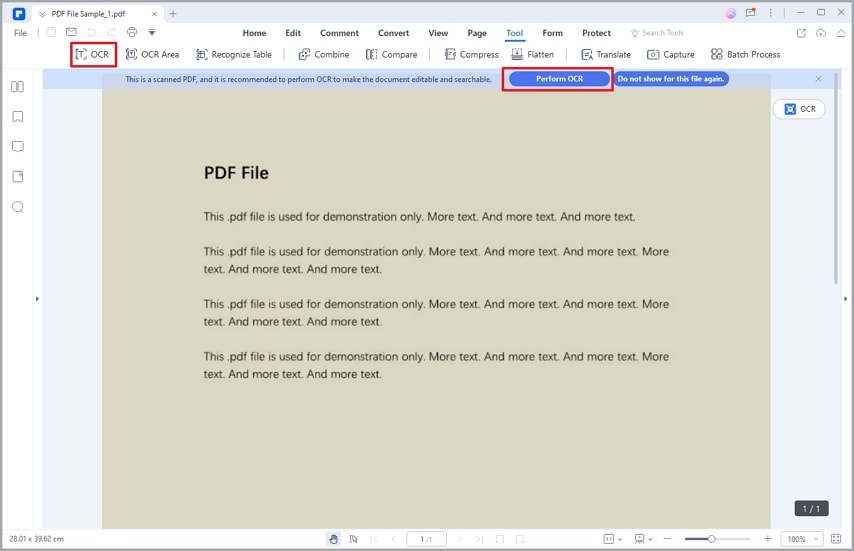Open the attachments panel icon in sidebar
The image size is (854, 551).
[x=17, y=176]
